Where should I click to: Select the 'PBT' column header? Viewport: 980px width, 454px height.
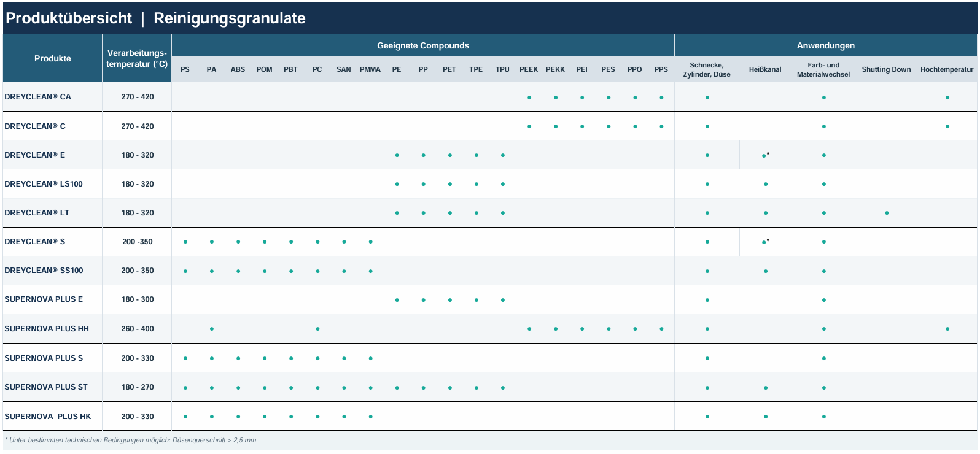click(x=290, y=69)
